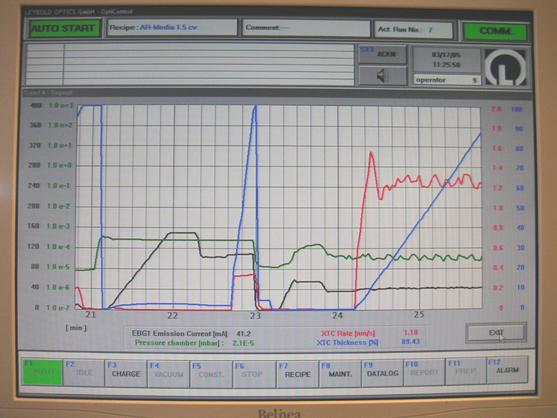The width and height of the screenshot is (557, 418).
Task: Open the F7 RECIPE screen
Action: pos(297,374)
